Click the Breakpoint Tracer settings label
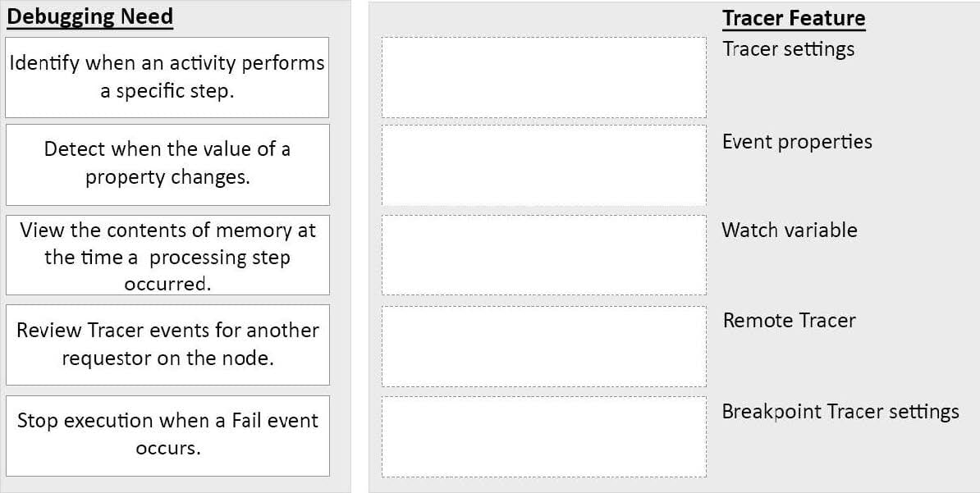The height and width of the screenshot is (493, 980). (x=840, y=412)
